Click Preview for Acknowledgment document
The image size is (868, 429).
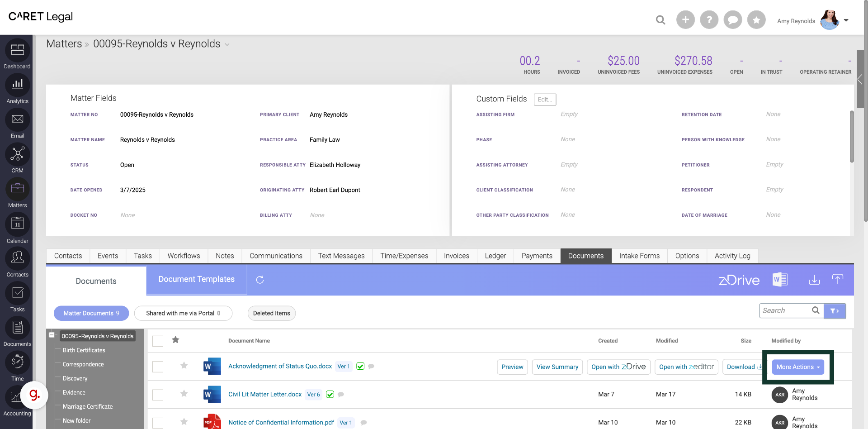[512, 367]
